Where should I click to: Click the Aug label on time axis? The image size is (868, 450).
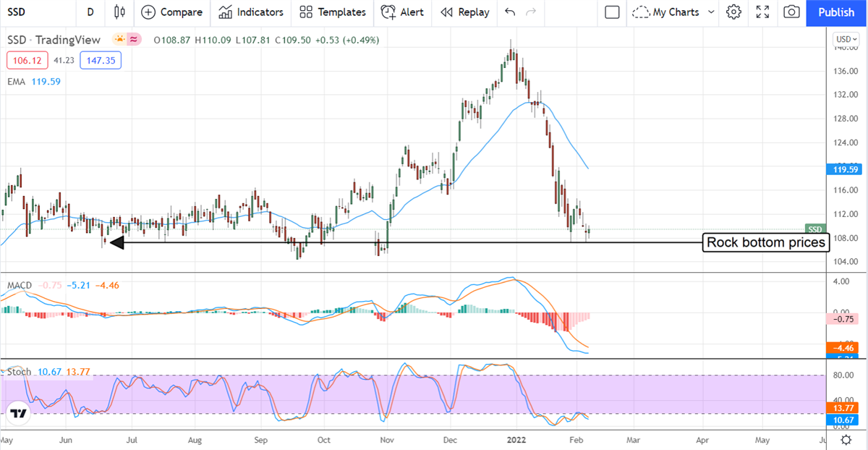point(195,439)
